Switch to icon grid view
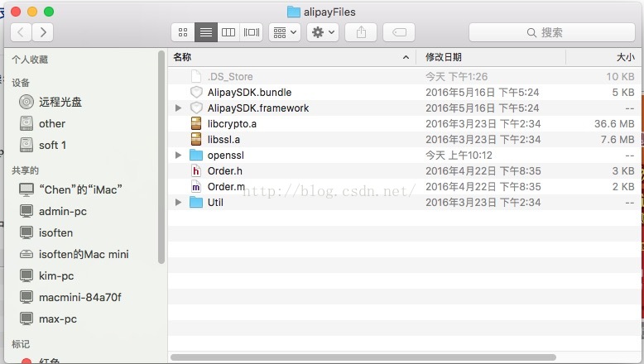Viewport: 644px width, 364px height. point(183,32)
